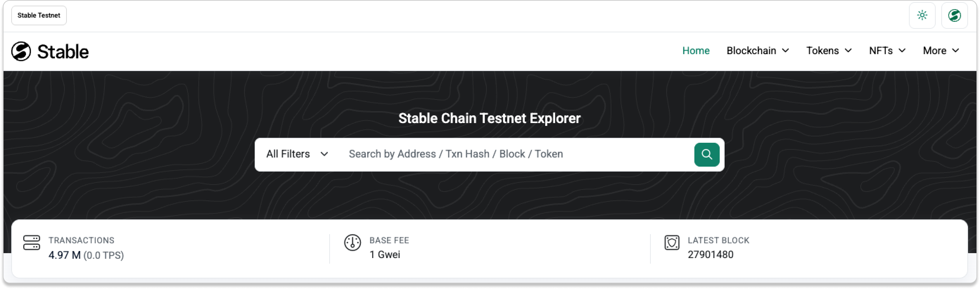
Task: Click the Stable logo in the header
Action: (x=21, y=51)
